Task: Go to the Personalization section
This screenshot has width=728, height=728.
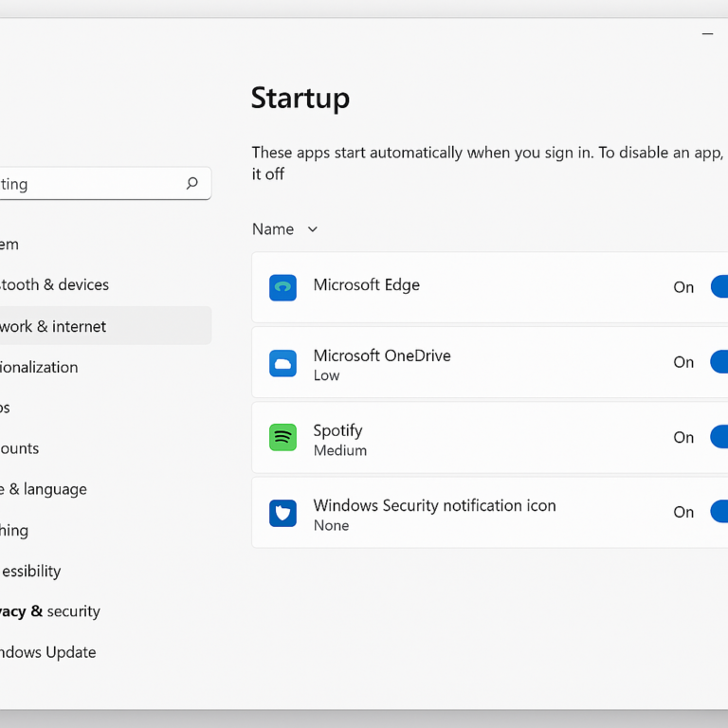Action: point(40,367)
